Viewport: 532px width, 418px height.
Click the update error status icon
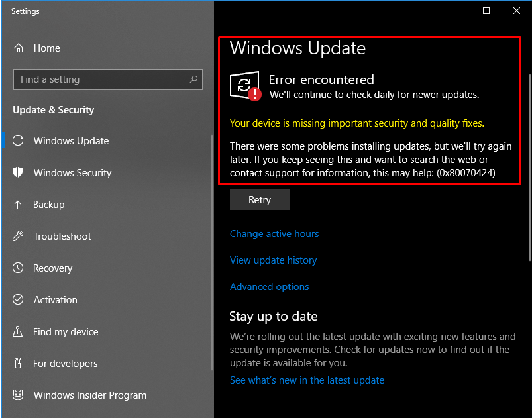point(246,86)
